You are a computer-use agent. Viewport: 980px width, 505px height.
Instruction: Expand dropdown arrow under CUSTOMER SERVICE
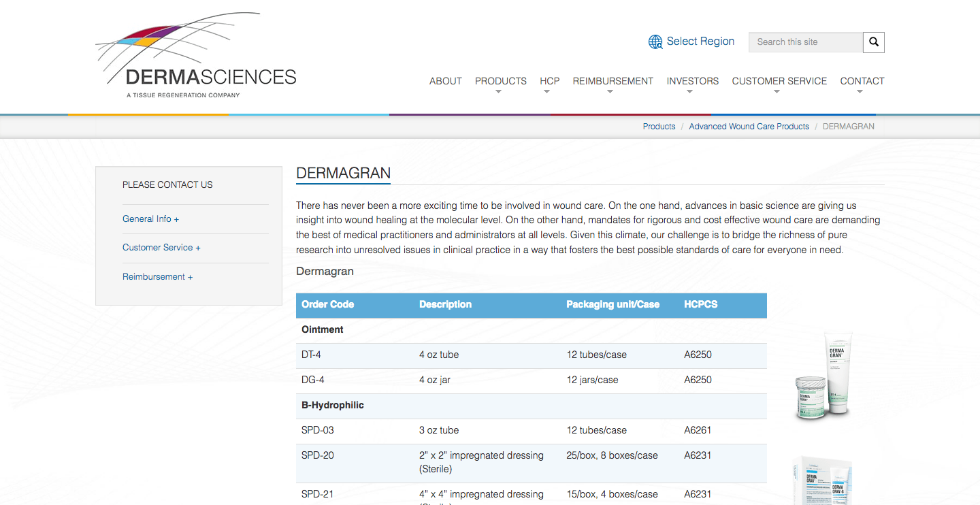[777, 92]
